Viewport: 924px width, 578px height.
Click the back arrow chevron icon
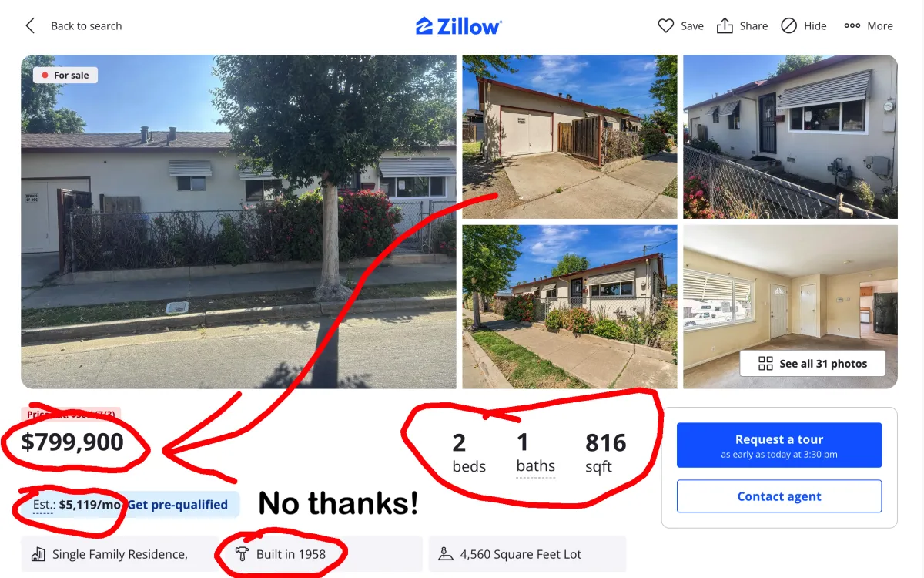pos(30,26)
